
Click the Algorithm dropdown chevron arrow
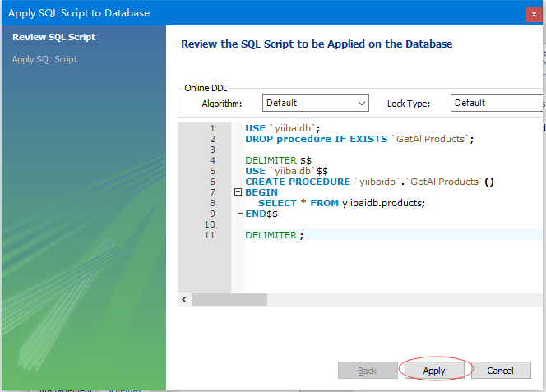362,103
